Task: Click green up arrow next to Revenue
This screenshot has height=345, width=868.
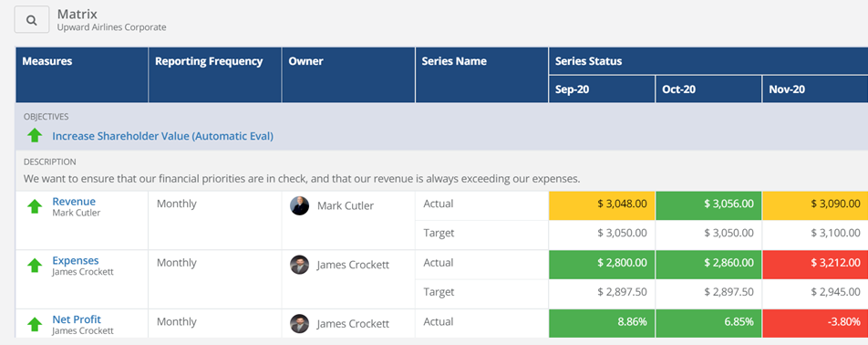Action: 35,206
